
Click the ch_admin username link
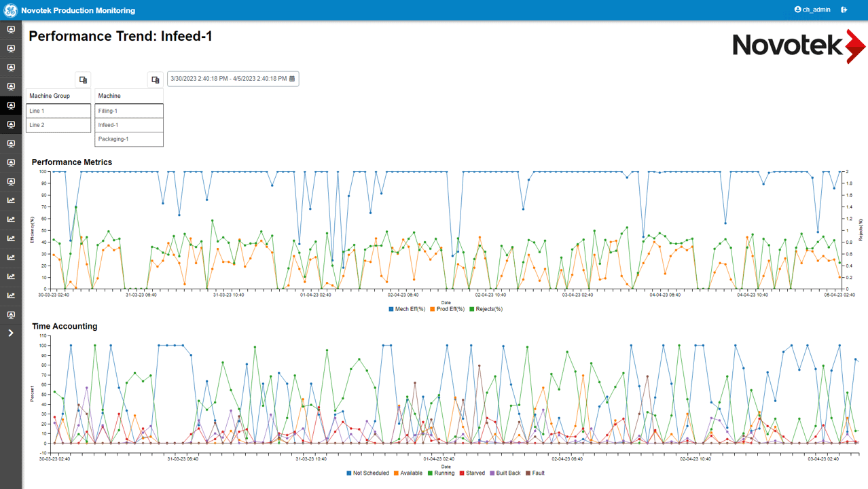point(816,10)
